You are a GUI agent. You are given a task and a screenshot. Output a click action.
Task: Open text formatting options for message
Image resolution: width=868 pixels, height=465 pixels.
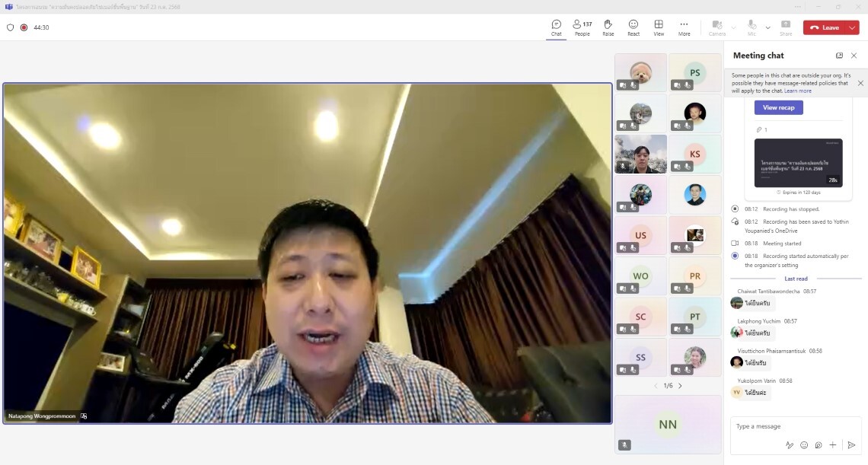coord(790,445)
